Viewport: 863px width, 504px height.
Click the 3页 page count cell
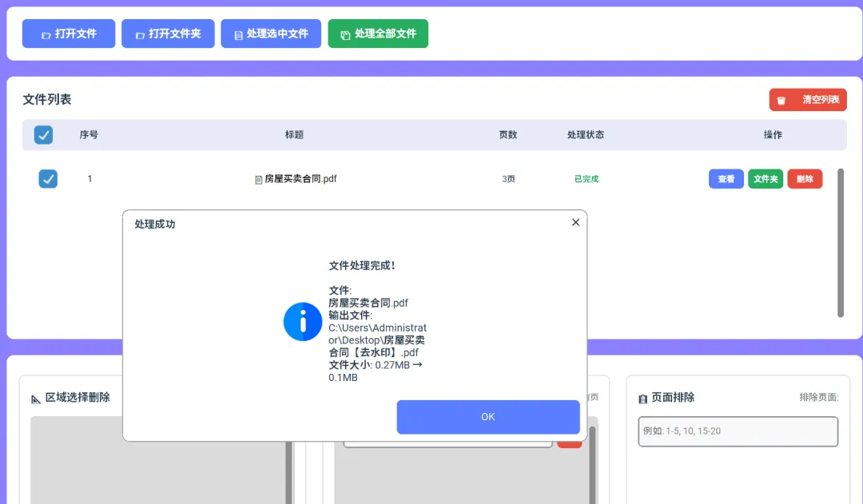tap(508, 179)
